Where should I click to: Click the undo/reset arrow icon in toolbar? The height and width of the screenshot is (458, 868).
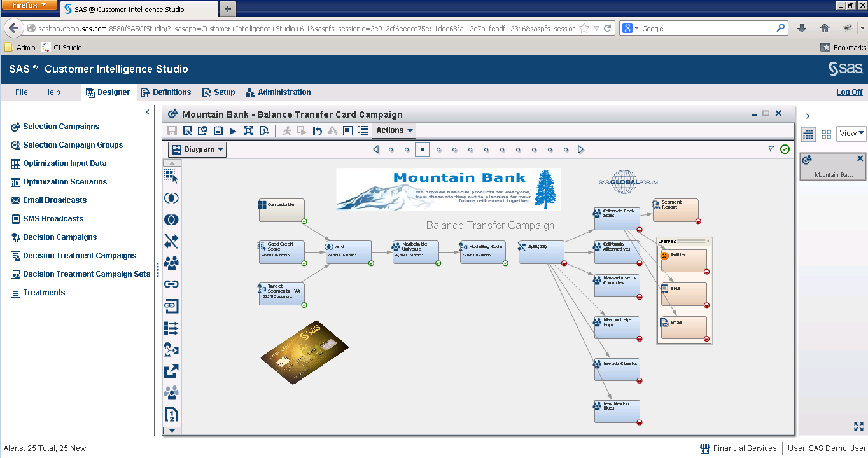coord(317,130)
